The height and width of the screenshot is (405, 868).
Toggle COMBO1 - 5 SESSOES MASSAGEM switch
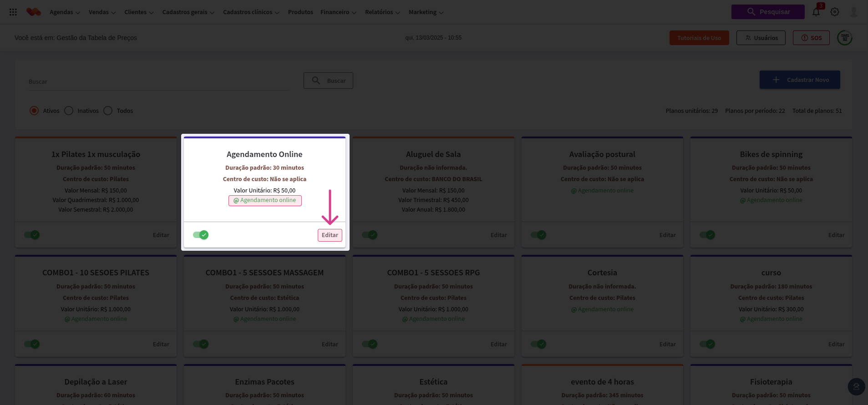click(201, 344)
